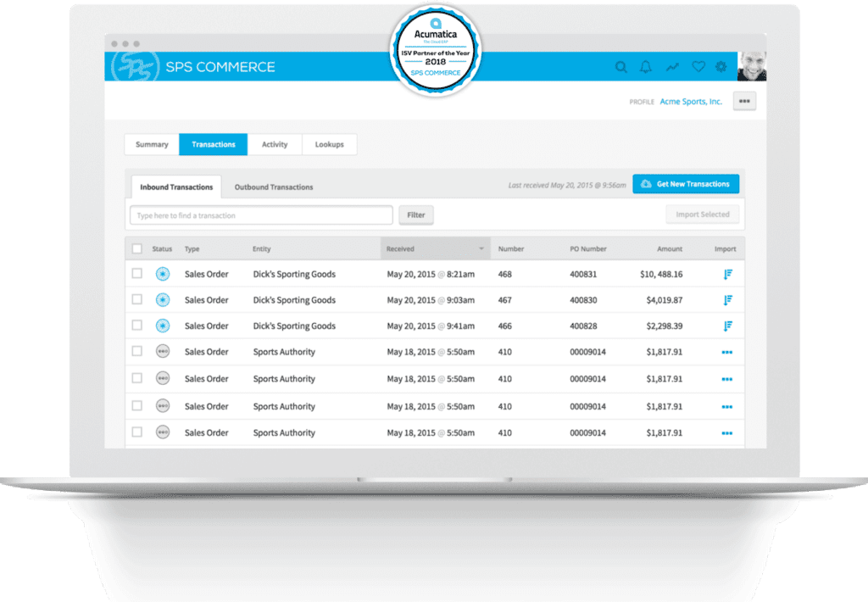Click received time May 20, 2015 @ 9:03am

point(431,300)
